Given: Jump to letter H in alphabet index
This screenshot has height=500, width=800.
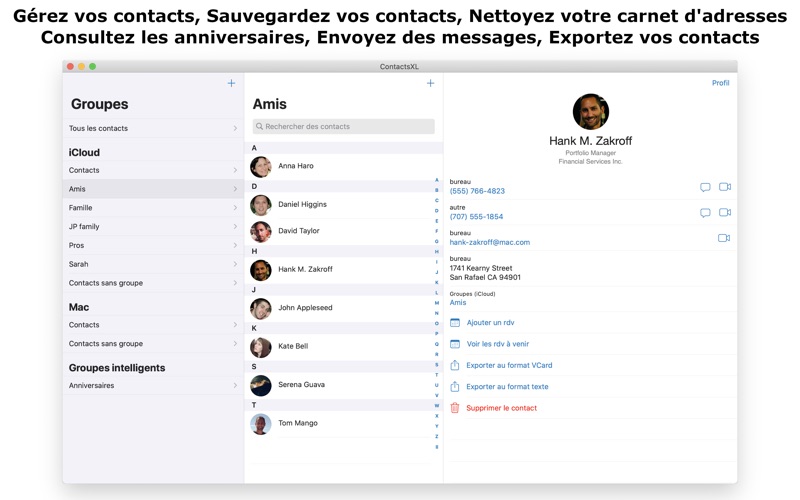Looking at the screenshot, I should click(437, 252).
